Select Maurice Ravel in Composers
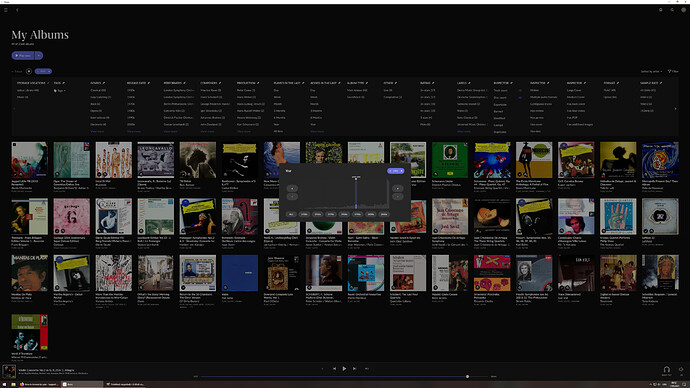Image resolution: width=690 pixels, height=388 pixels. click(210, 90)
